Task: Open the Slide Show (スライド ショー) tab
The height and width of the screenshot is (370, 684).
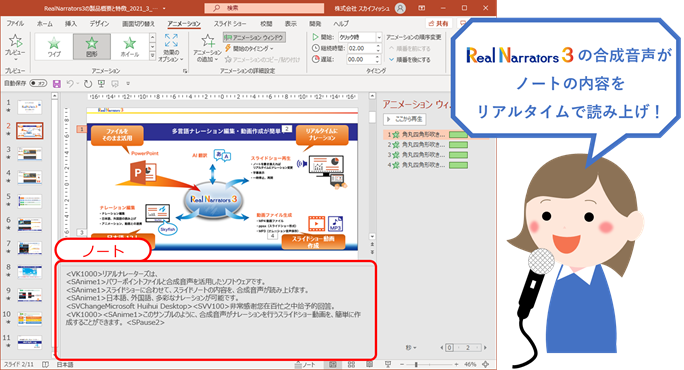Action: [x=230, y=24]
